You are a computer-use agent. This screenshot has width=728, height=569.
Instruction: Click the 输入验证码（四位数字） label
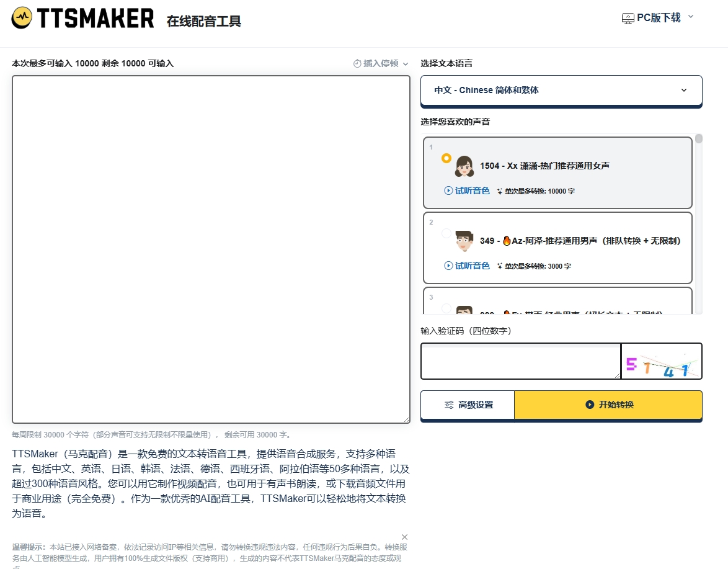coord(466,331)
